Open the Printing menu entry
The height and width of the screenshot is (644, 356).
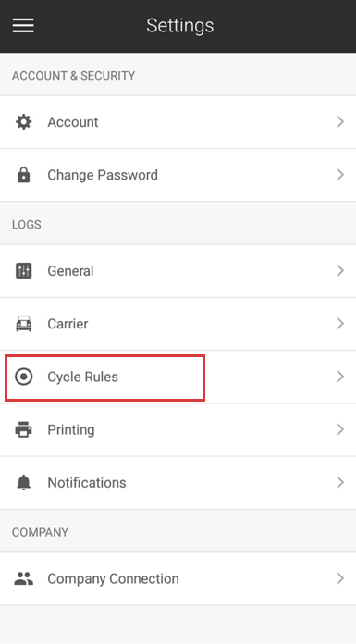point(178,429)
